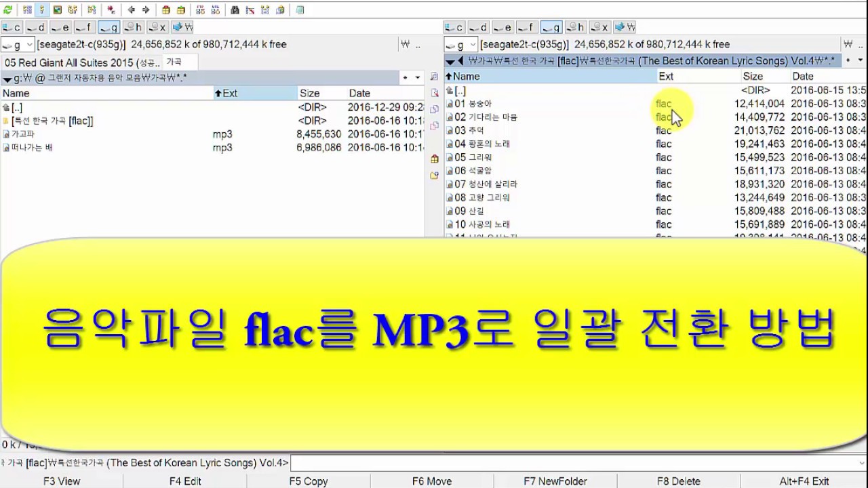Open the Notepad icon at toolbar end

click(x=300, y=10)
